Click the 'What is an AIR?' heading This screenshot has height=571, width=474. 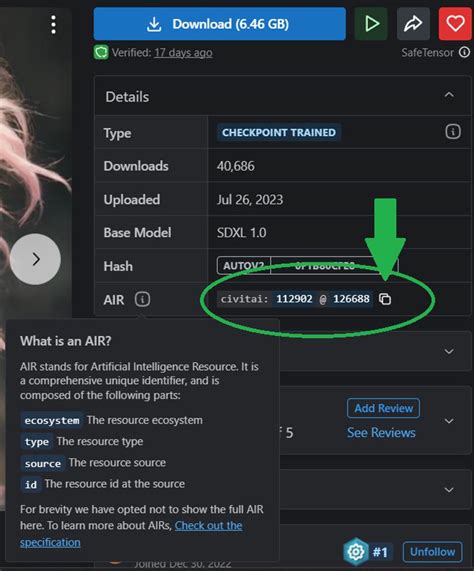[x=66, y=341]
